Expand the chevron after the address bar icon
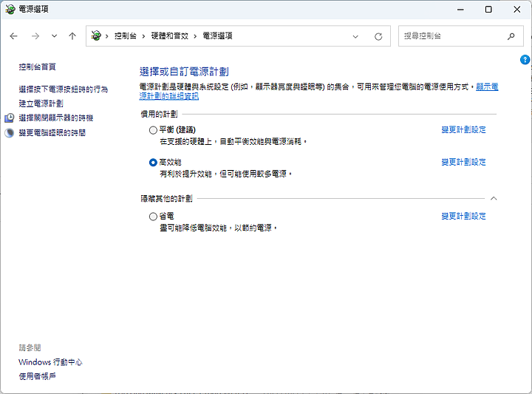 [x=107, y=36]
